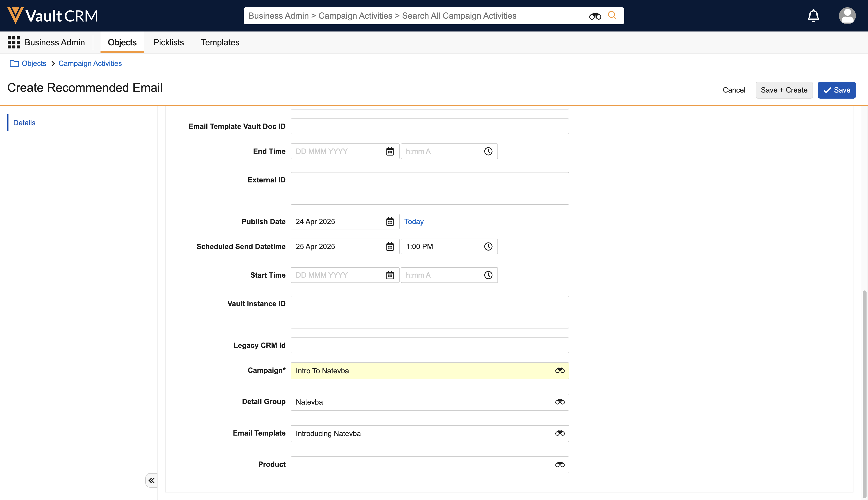Click the blue Save button
This screenshot has width=868, height=500.
pos(837,90)
